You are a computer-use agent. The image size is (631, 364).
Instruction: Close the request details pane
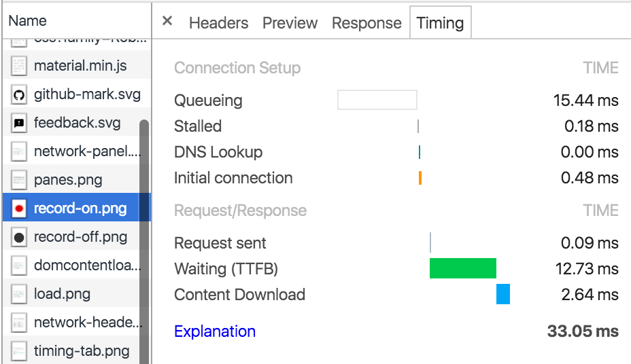point(167,22)
